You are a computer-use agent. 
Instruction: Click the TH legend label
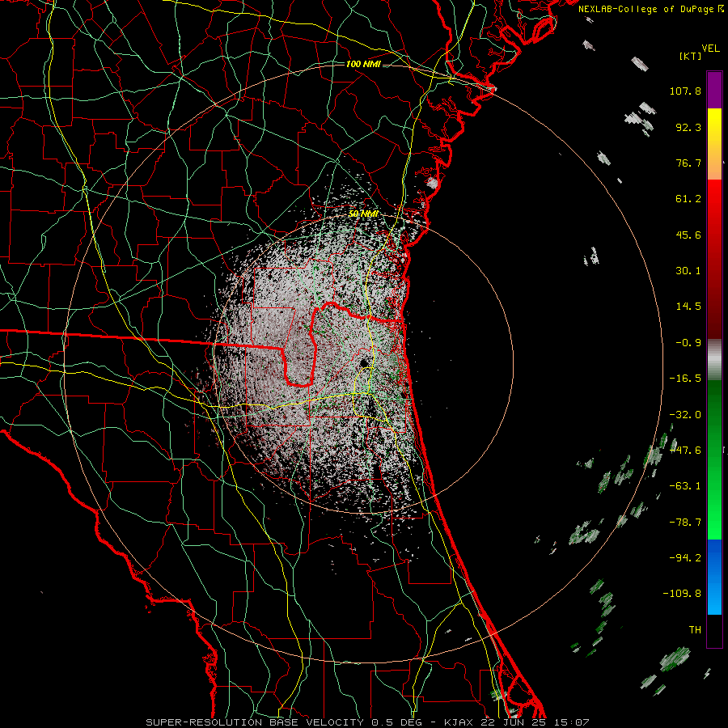tap(695, 630)
